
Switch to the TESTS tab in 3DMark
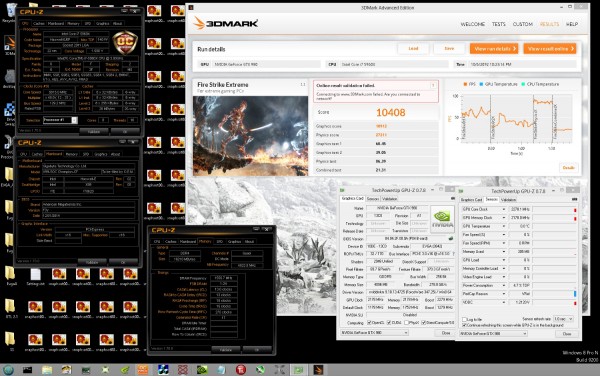click(x=499, y=24)
